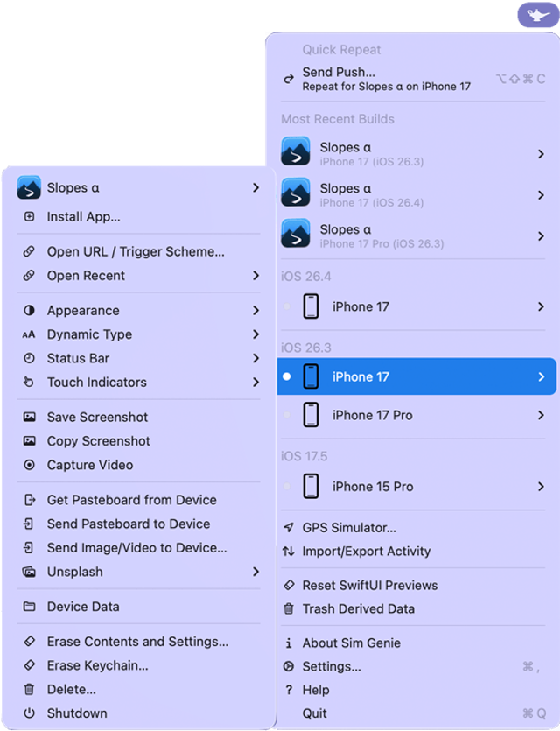Click the Get Pasteboard from Device icon
Image resolution: width=560 pixels, height=731 pixels.
(30, 500)
